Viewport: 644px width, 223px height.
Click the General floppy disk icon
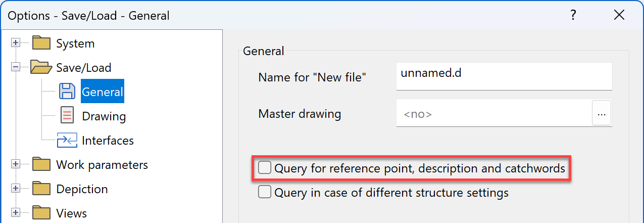[67, 92]
